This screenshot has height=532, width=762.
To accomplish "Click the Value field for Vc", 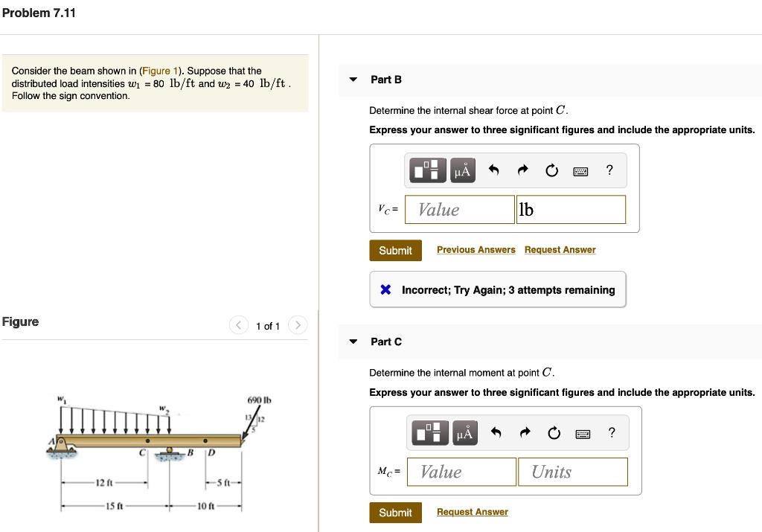I will coord(459,209).
